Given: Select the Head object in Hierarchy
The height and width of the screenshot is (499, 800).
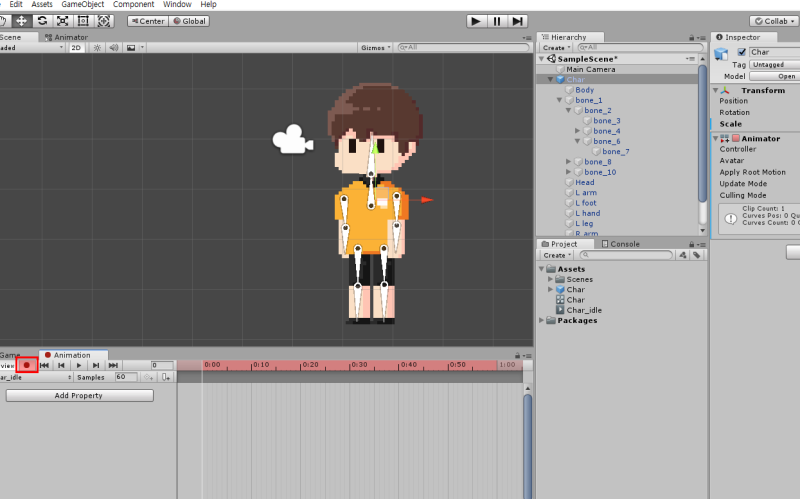Looking at the screenshot, I should click(585, 182).
